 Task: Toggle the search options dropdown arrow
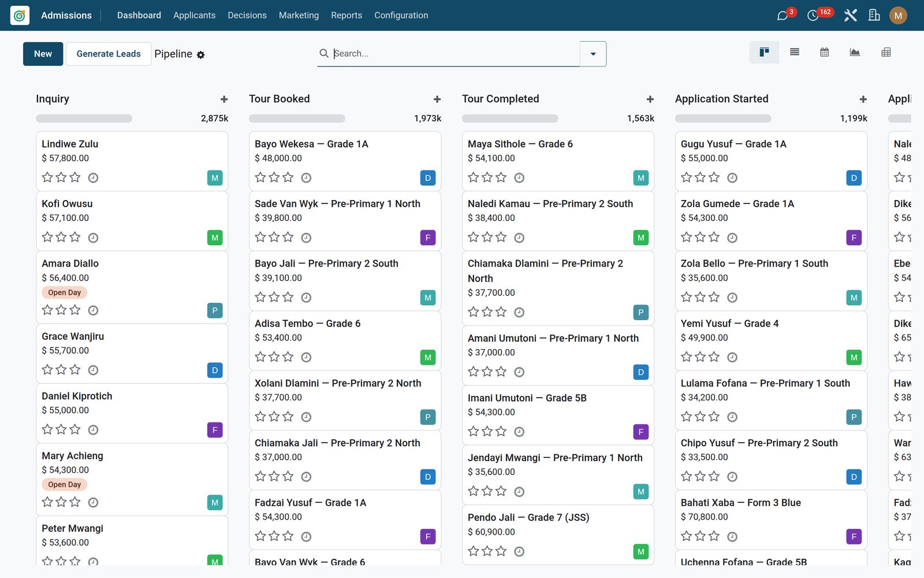tap(593, 54)
